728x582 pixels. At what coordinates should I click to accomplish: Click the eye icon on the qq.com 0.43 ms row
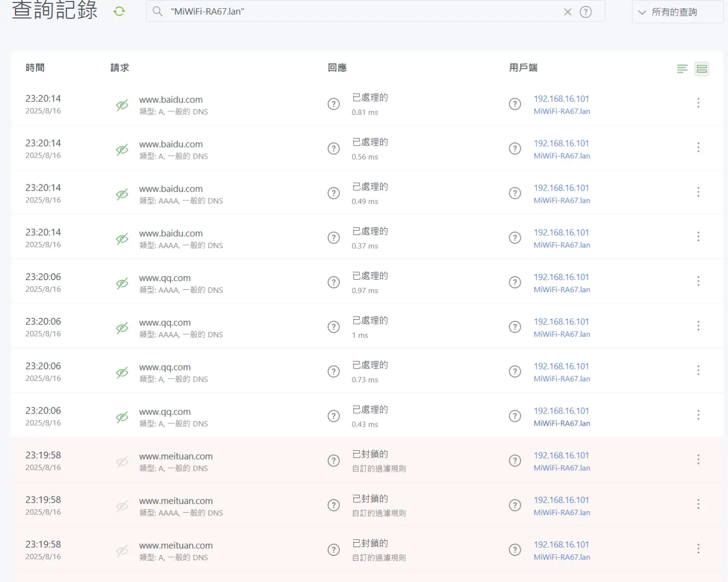click(122, 417)
